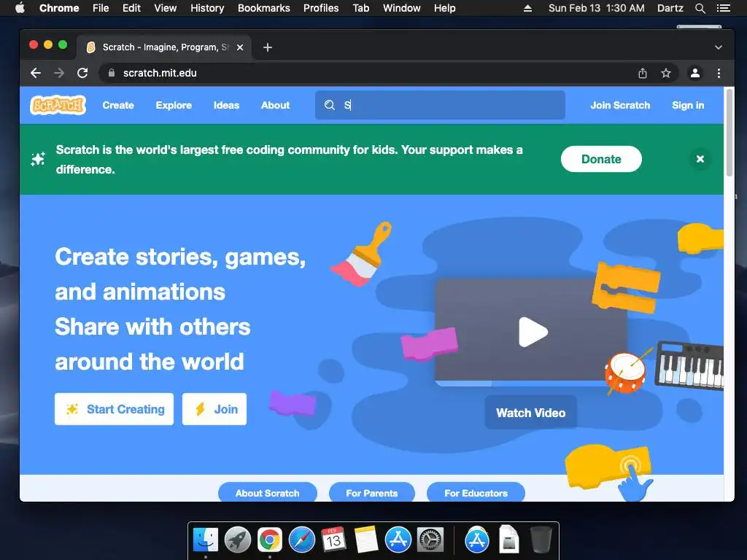
Task: Expand the tab search chevron
Action: pos(719,47)
